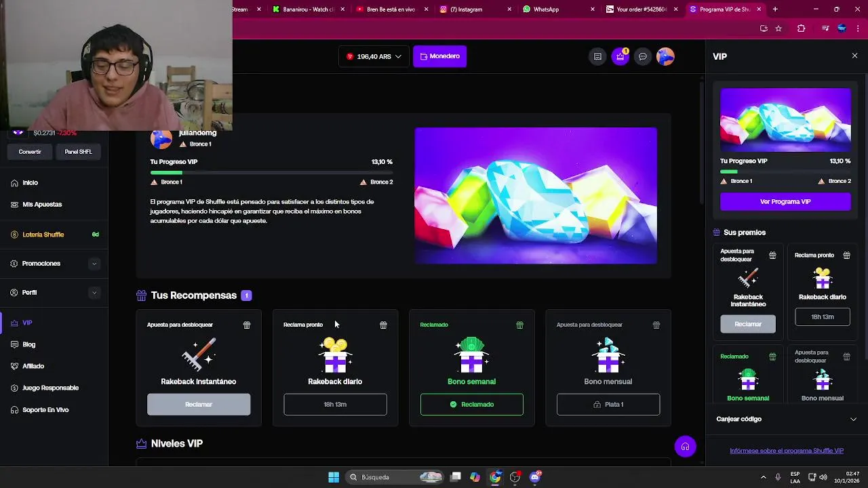Click Ver Programa VIP button
Viewport: 868px width, 488px height.
pyautogui.click(x=785, y=201)
